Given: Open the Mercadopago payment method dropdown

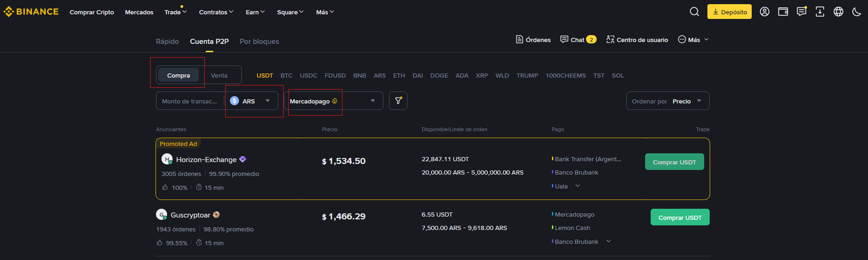Looking at the screenshot, I should 334,101.
